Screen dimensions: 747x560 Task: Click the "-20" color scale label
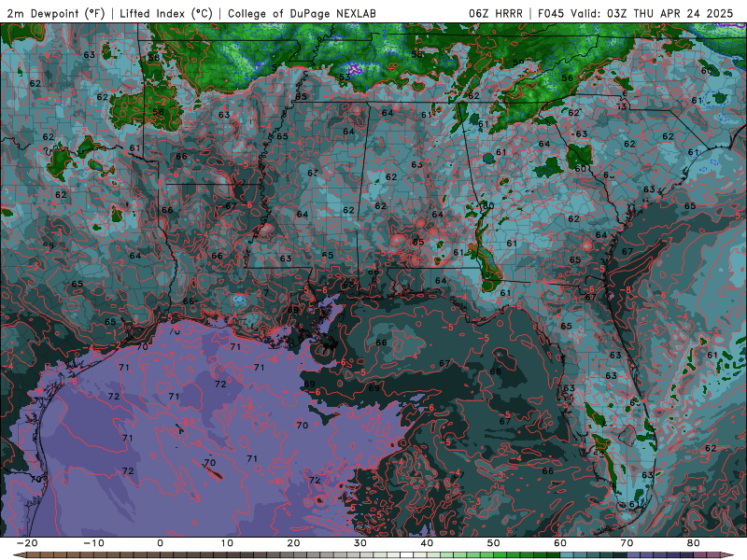click(26, 543)
